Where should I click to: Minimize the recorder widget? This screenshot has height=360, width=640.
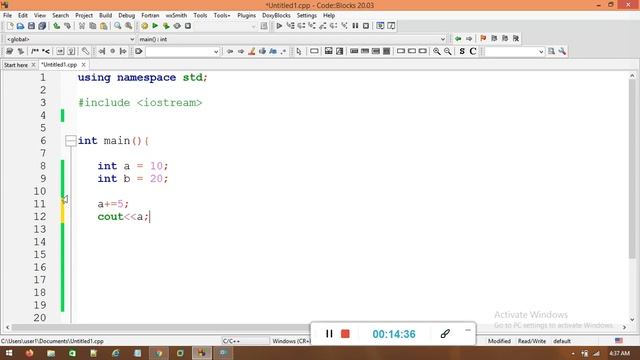point(468,330)
